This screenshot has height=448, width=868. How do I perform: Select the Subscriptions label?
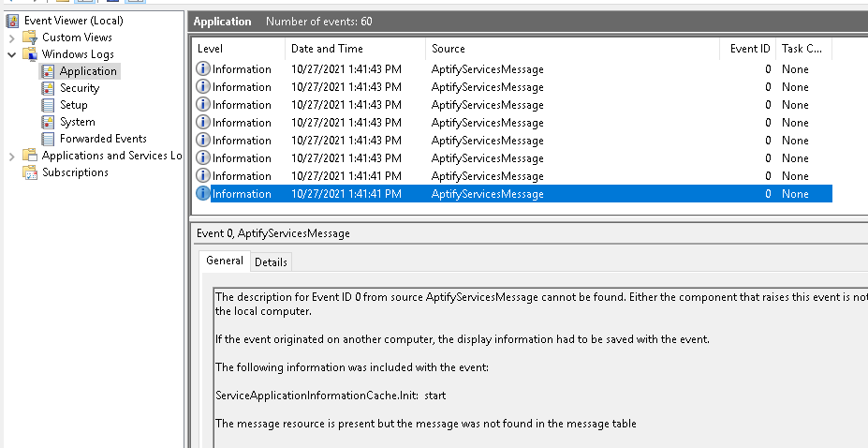point(75,172)
